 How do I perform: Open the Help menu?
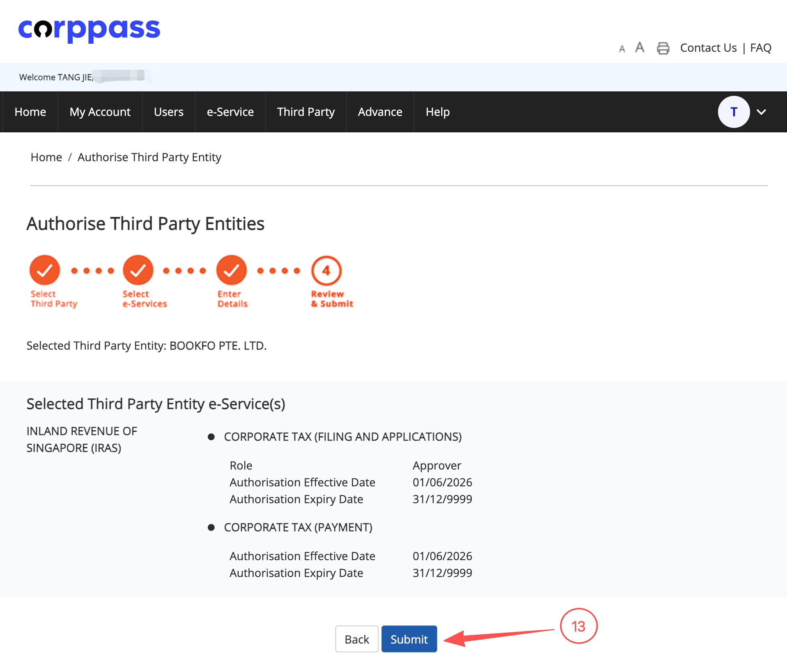pyautogui.click(x=438, y=112)
